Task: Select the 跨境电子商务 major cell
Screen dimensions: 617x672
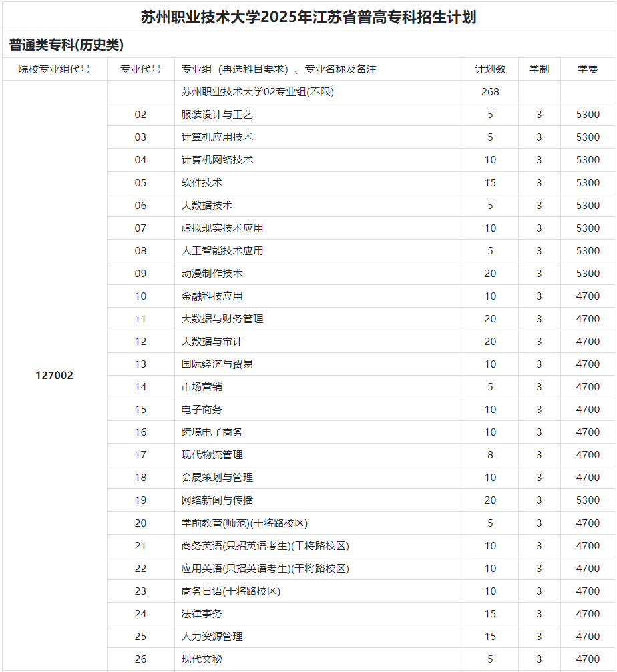Action: 212,432
